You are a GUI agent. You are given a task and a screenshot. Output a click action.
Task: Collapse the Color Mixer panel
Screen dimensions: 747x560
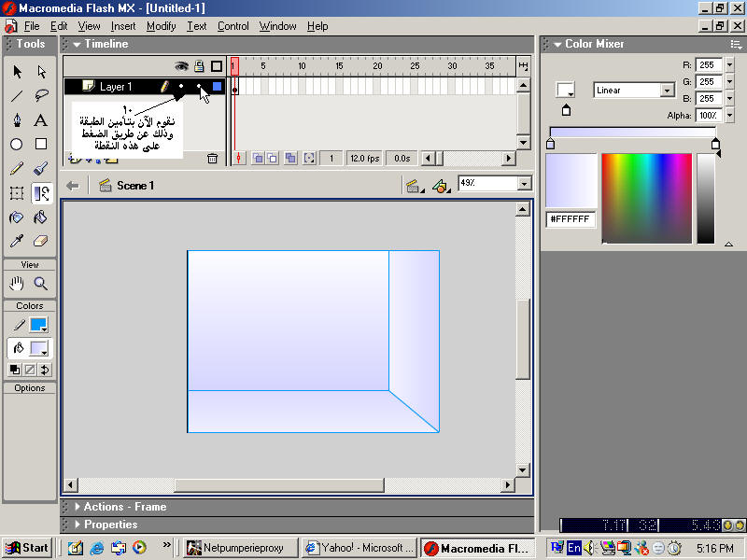tap(557, 44)
